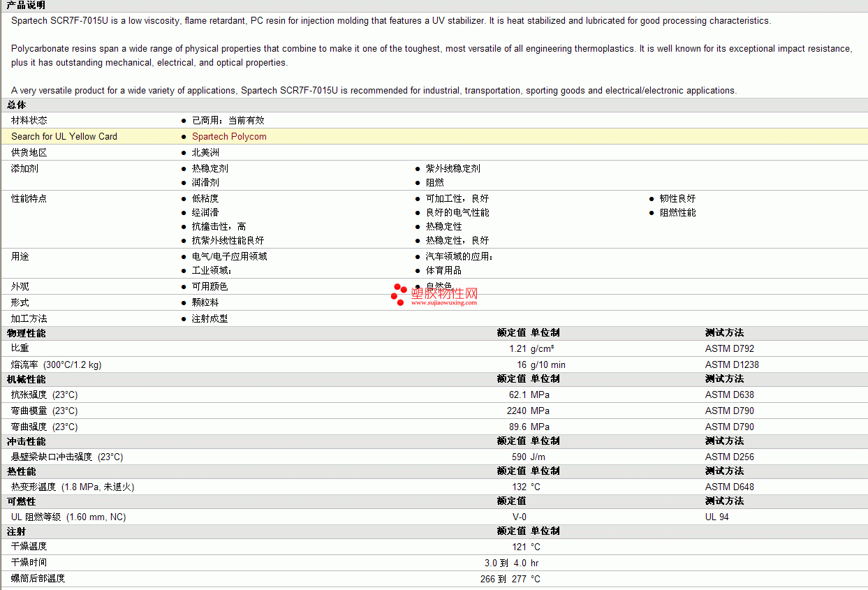Select the 抗紫外线性能良好 feature entry
The height and width of the screenshot is (590, 868).
coord(228,241)
